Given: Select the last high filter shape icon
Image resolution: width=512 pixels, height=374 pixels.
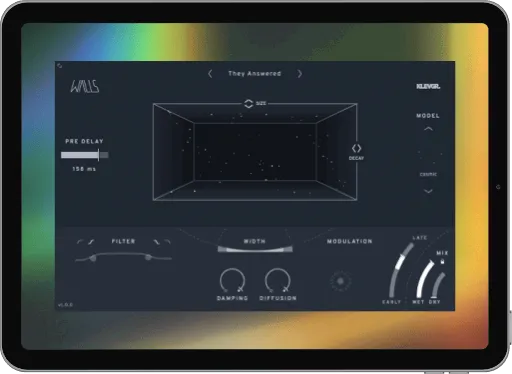Looking at the screenshot, I should click(x=167, y=242).
